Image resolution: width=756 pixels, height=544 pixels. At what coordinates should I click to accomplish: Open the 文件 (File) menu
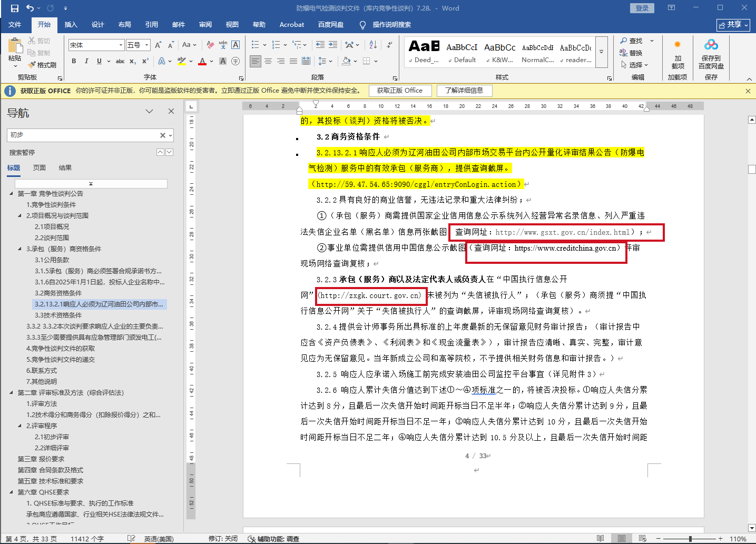(15, 25)
